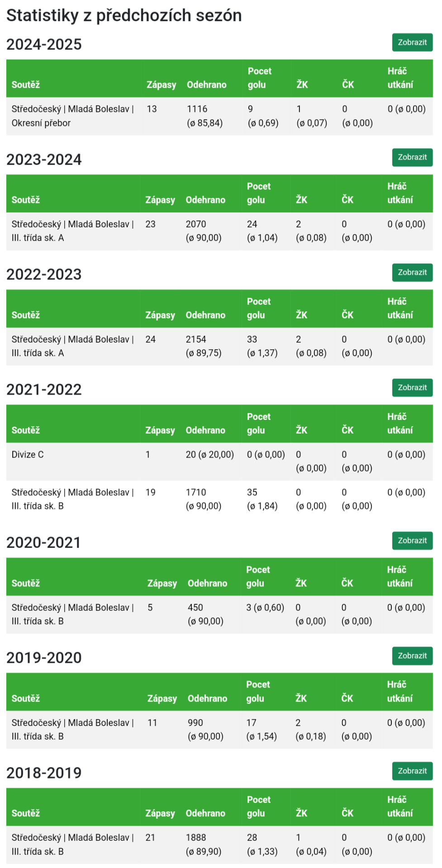Click Pocet golu header in 2022-2023 table
Viewport: 442px width, 868px height.
click(259, 308)
